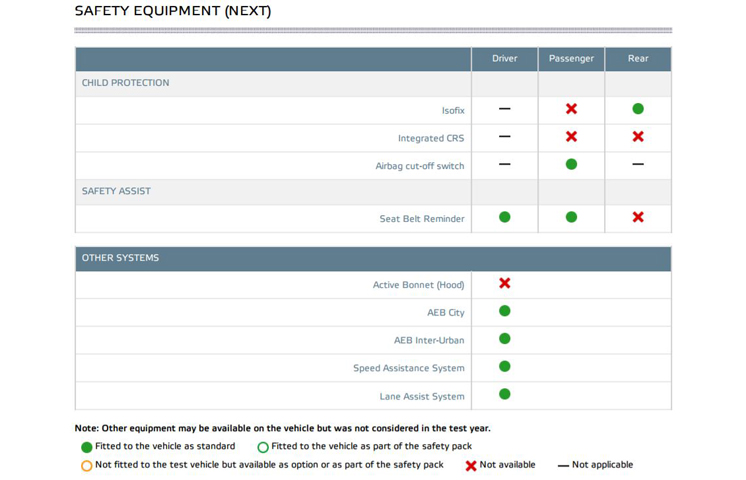Screen dimensions: 746x480
Task: Click the red X beside Active Bonnet (Hood)
Action: point(505,284)
